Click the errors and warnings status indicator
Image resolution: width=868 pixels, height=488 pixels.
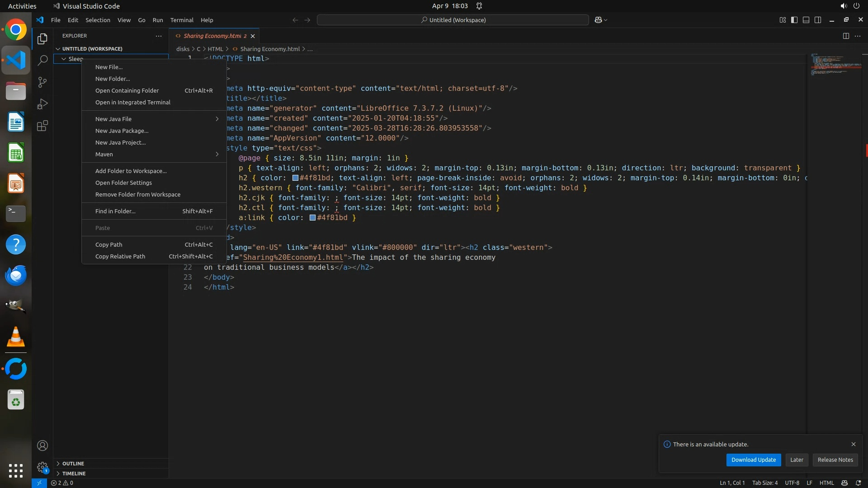62,483
